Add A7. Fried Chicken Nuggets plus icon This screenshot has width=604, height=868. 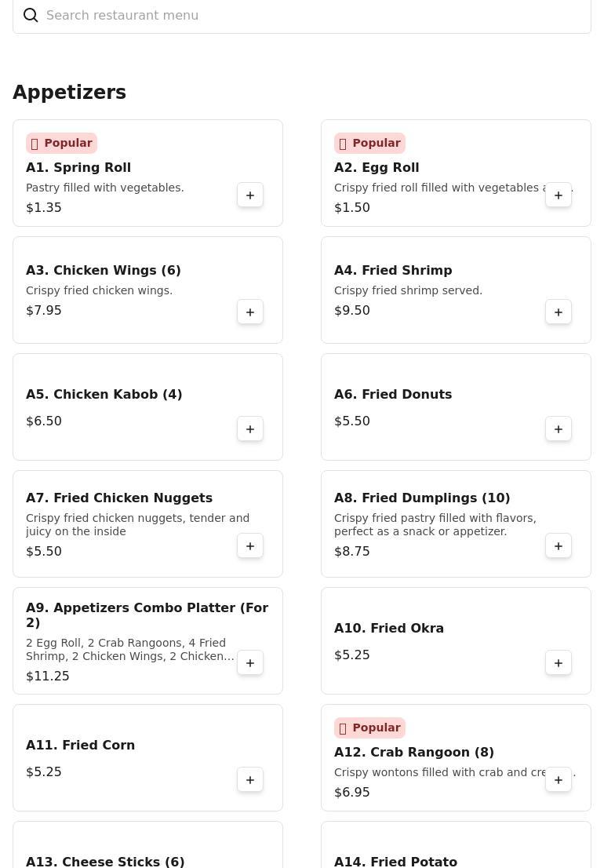(x=250, y=545)
